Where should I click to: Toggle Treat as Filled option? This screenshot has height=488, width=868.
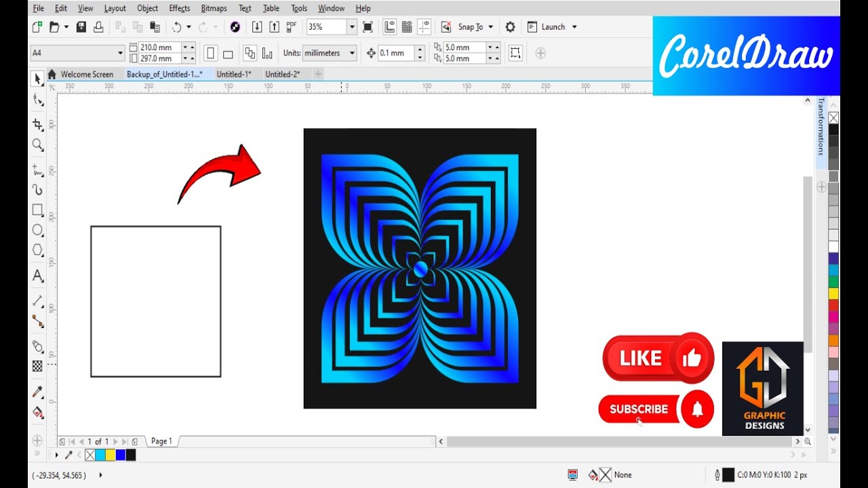point(515,53)
